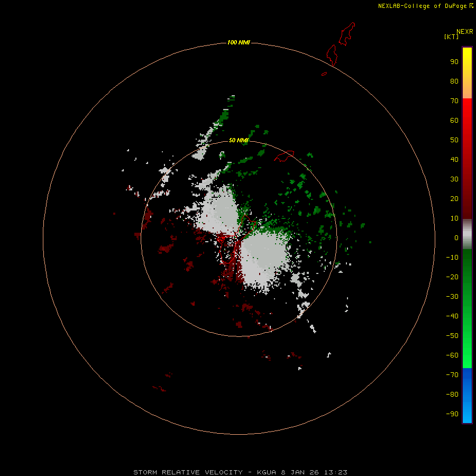The height and width of the screenshot is (476, 476).
Task: Click the gray zero-velocity segment of color bar
Action: pos(467,234)
